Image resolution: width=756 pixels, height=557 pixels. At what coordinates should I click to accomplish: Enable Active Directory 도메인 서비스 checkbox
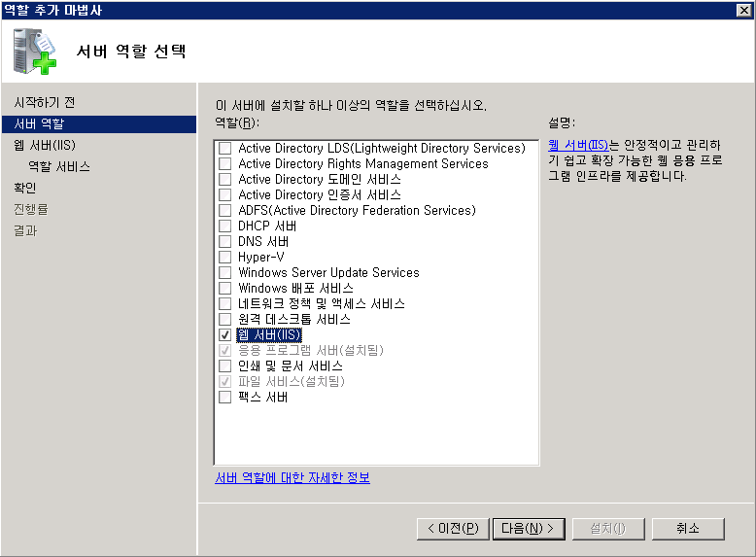click(x=224, y=179)
